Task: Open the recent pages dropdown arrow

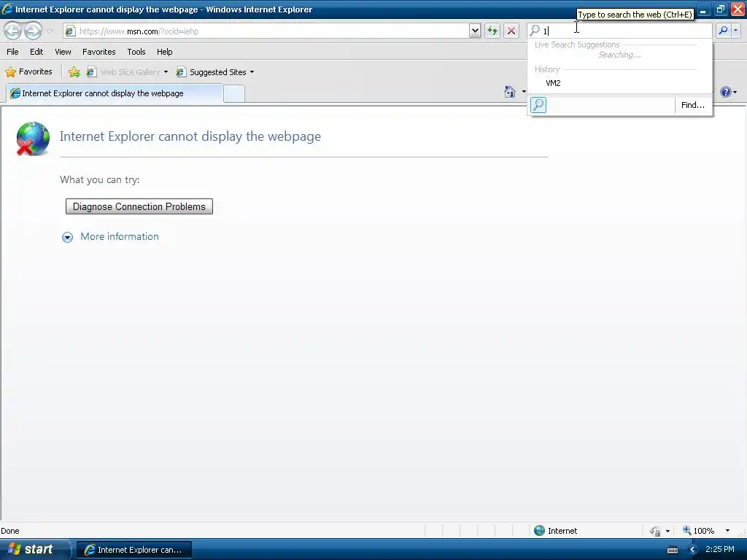Action: [50, 31]
